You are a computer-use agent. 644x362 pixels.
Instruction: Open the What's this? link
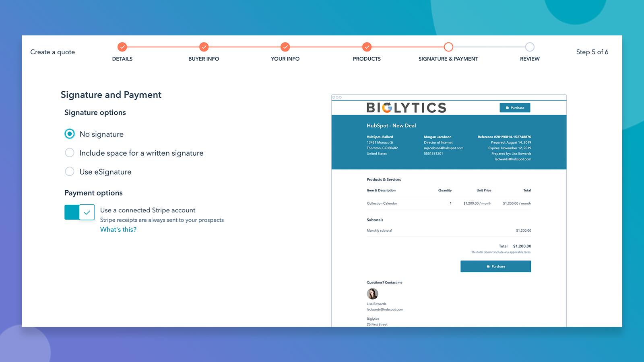pyautogui.click(x=118, y=229)
